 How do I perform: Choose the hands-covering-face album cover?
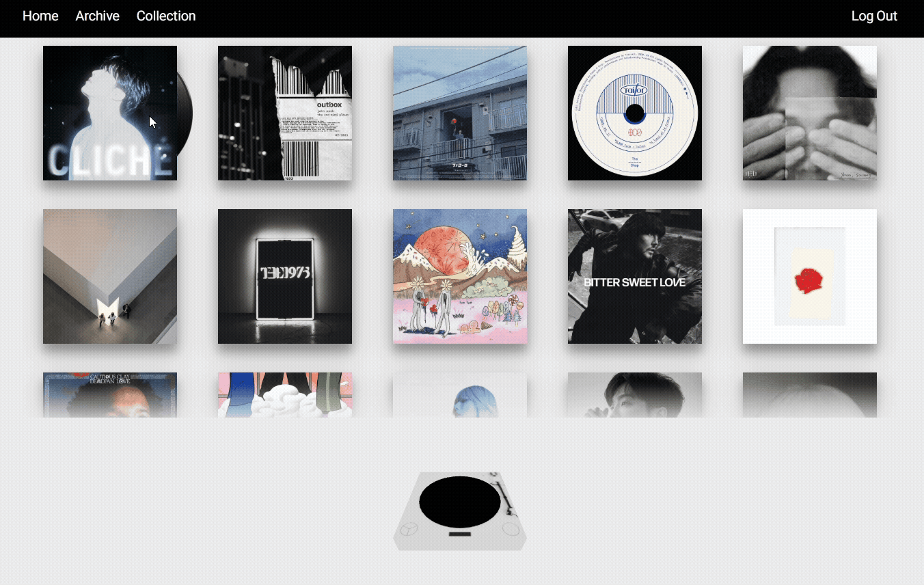(810, 113)
